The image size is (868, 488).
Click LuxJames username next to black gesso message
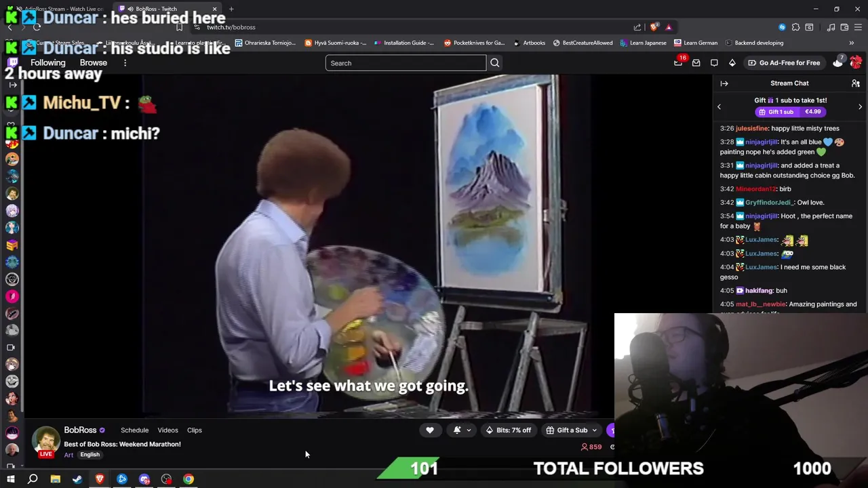(x=761, y=267)
